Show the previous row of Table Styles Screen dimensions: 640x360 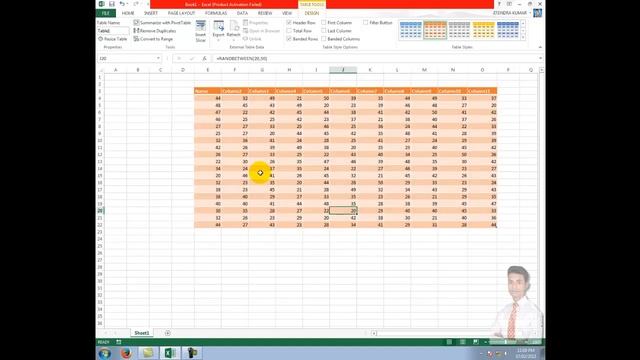click(x=523, y=23)
